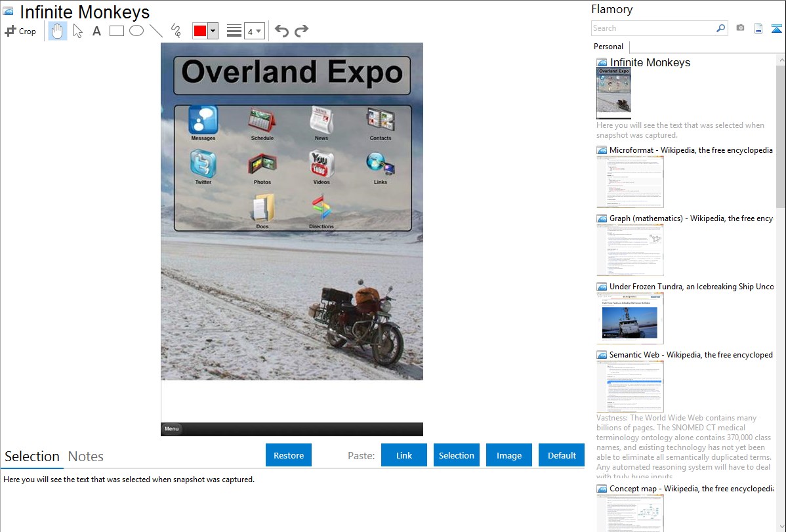This screenshot has height=532, width=786.
Task: Click the search magnifier icon
Action: [721, 28]
